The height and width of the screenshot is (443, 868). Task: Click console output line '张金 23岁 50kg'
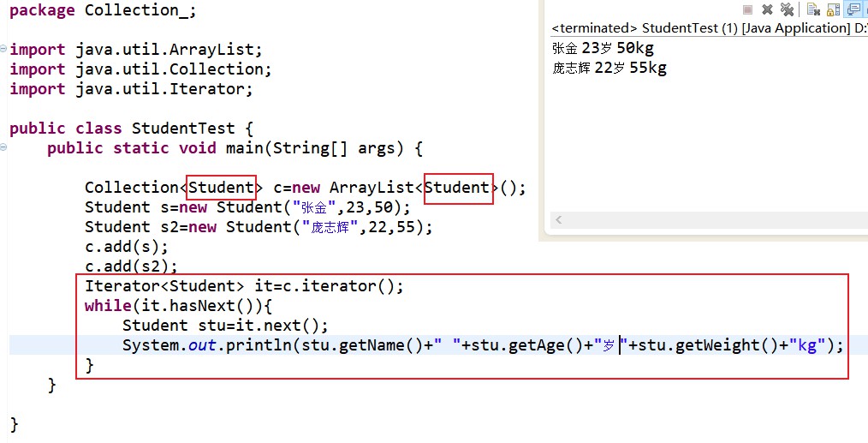tap(603, 48)
